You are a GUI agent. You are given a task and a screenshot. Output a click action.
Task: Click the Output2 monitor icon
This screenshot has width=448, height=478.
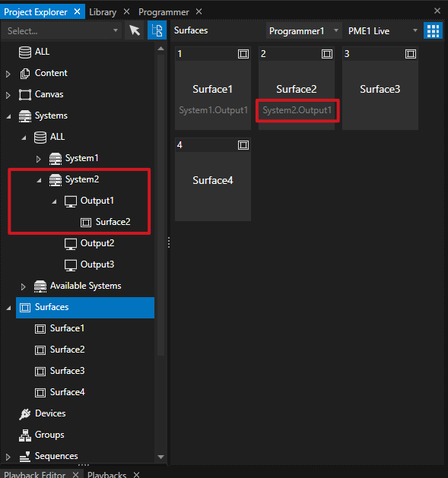(71, 244)
